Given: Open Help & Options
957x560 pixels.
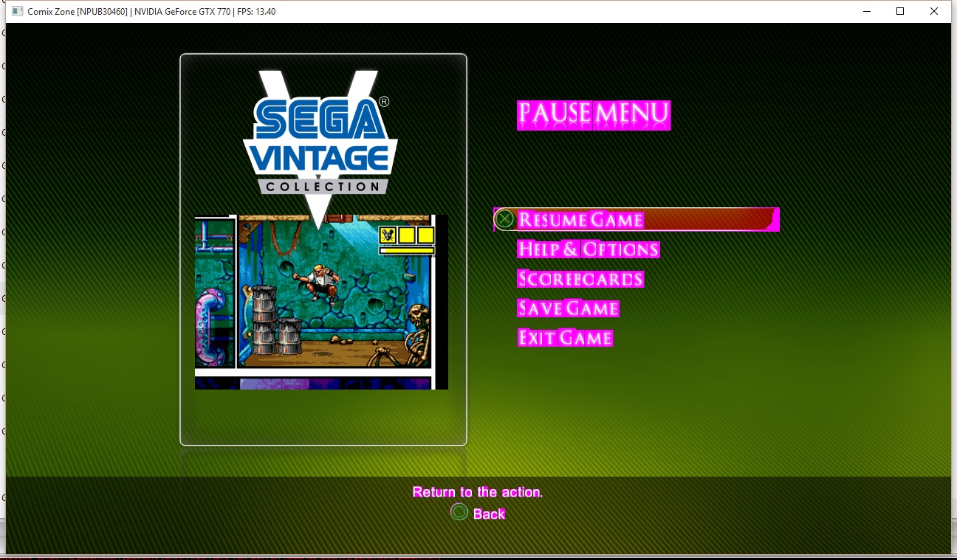Looking at the screenshot, I should tap(588, 249).
